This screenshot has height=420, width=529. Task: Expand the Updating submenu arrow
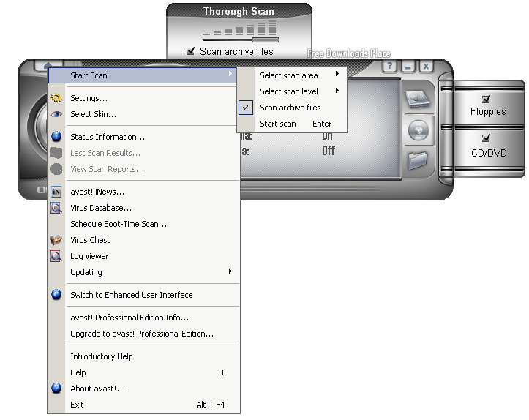click(230, 271)
